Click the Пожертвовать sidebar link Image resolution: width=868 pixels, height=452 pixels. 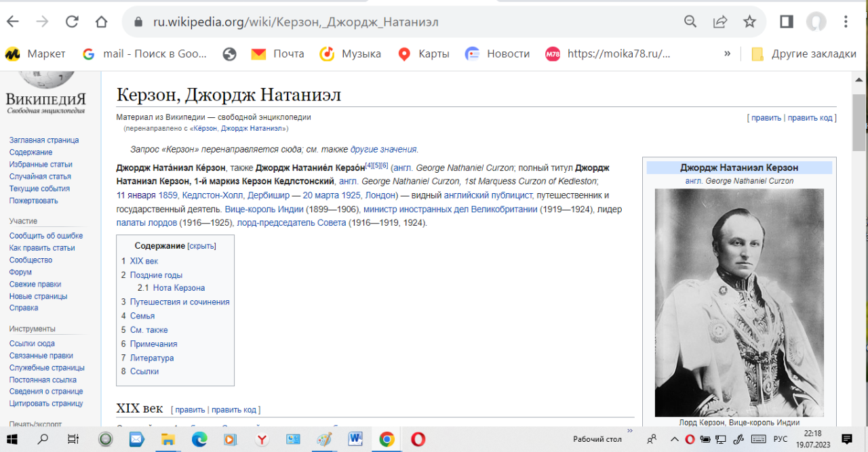(x=34, y=201)
